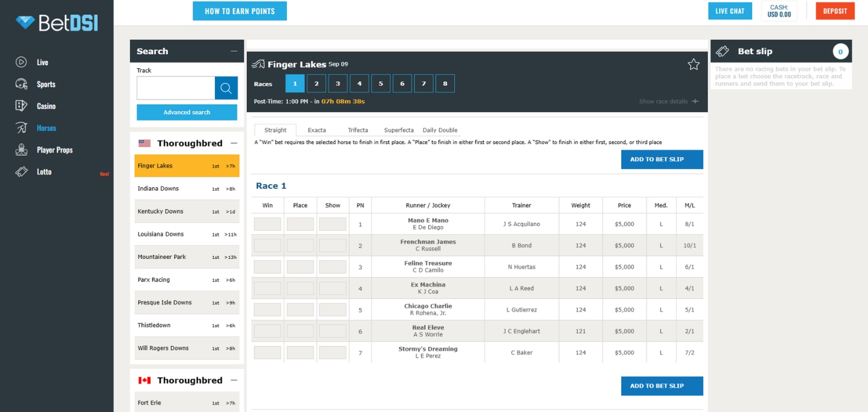Open Casino via the cards icon

coord(21,106)
